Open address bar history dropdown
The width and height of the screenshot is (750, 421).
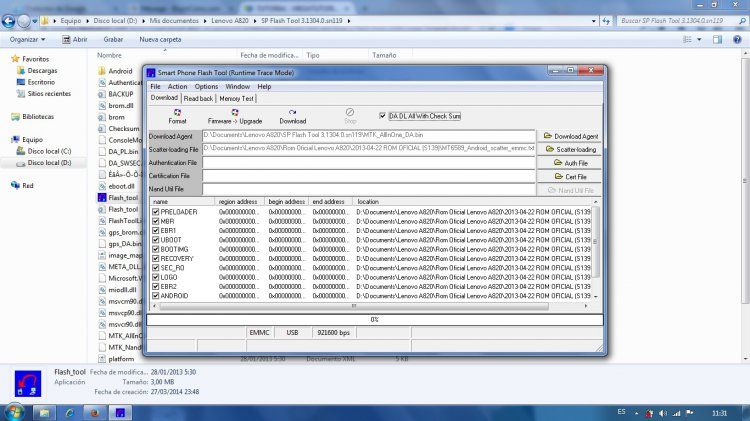pos(594,21)
